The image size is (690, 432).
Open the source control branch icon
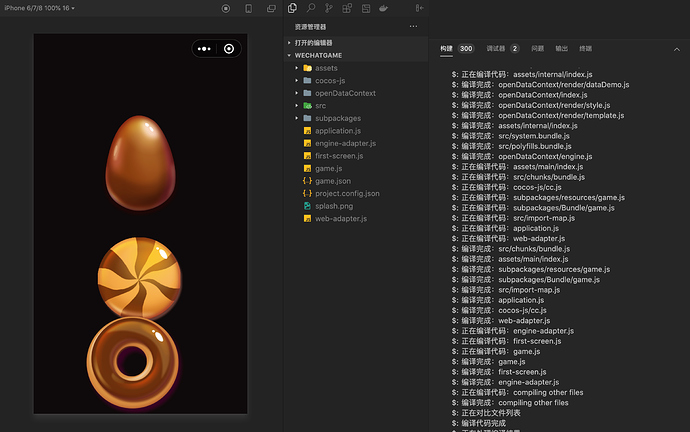coord(329,8)
